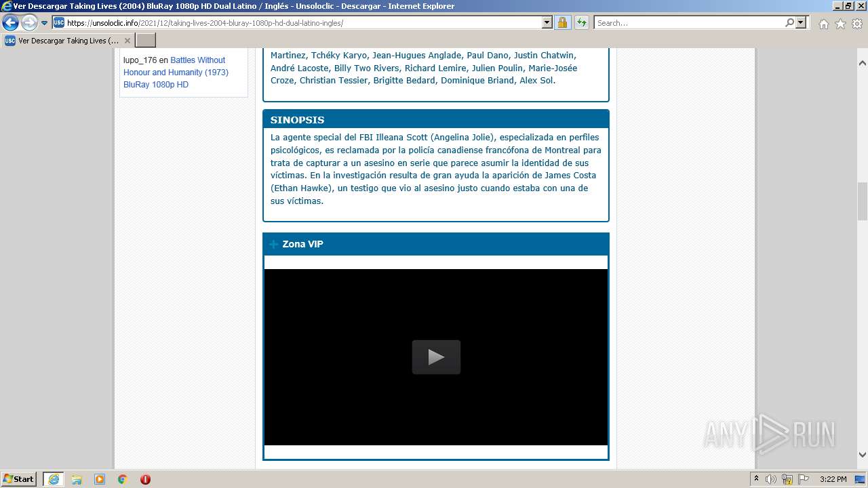
Task: Expand the Zona VIP plus icon
Action: point(274,244)
